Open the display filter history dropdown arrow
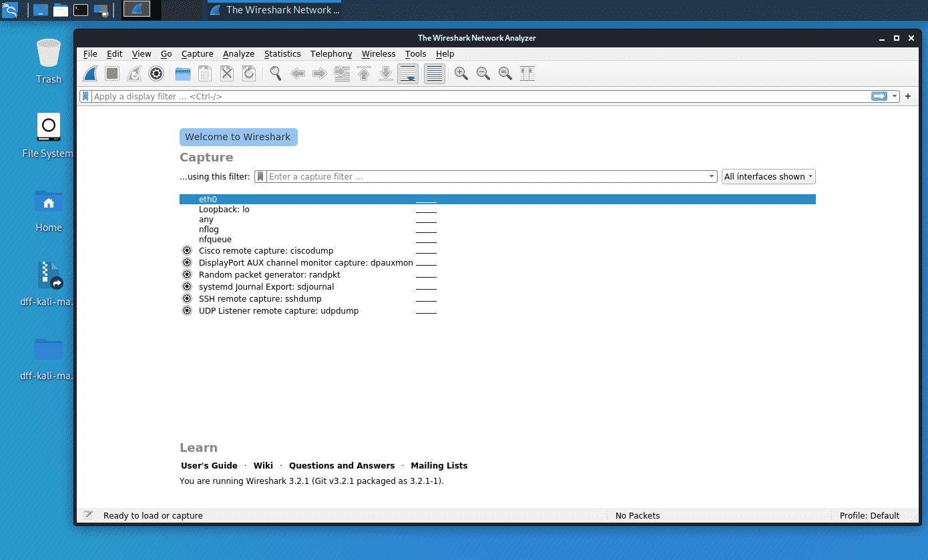Image resolution: width=928 pixels, height=560 pixels. tap(895, 96)
